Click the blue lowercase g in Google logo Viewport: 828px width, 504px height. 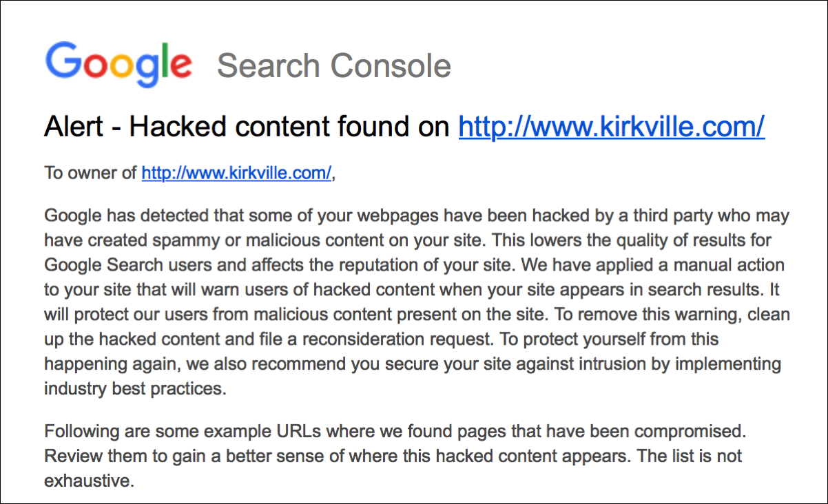(x=147, y=69)
